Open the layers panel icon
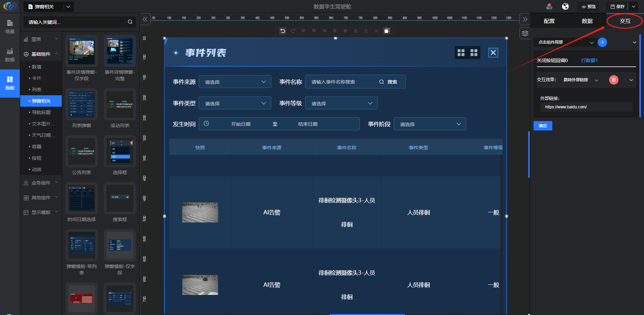 point(525,33)
